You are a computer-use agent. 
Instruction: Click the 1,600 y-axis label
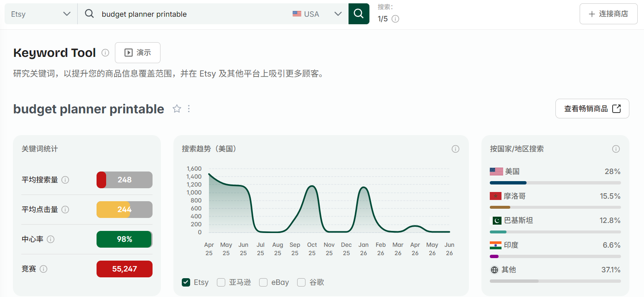pos(194,169)
